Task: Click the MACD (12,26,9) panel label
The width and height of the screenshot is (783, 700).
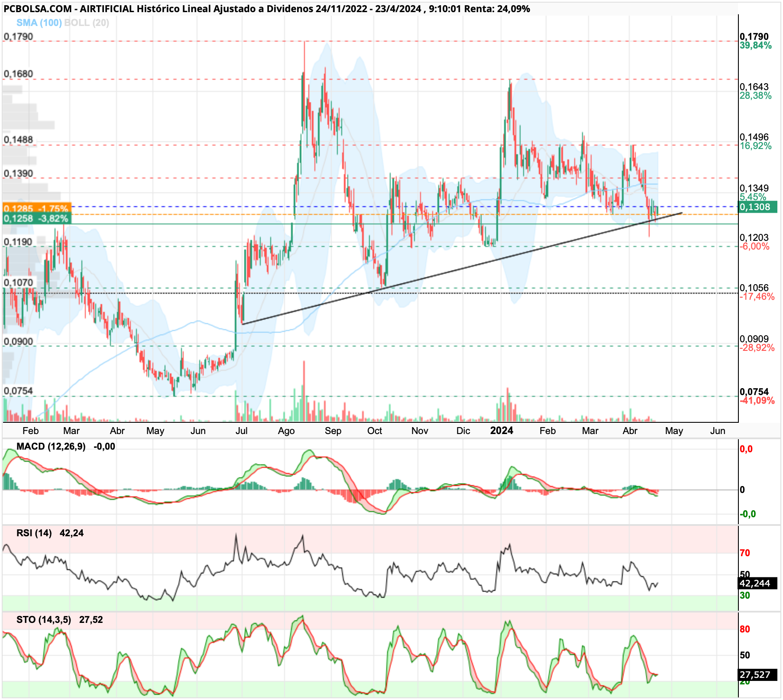Action: coord(51,446)
